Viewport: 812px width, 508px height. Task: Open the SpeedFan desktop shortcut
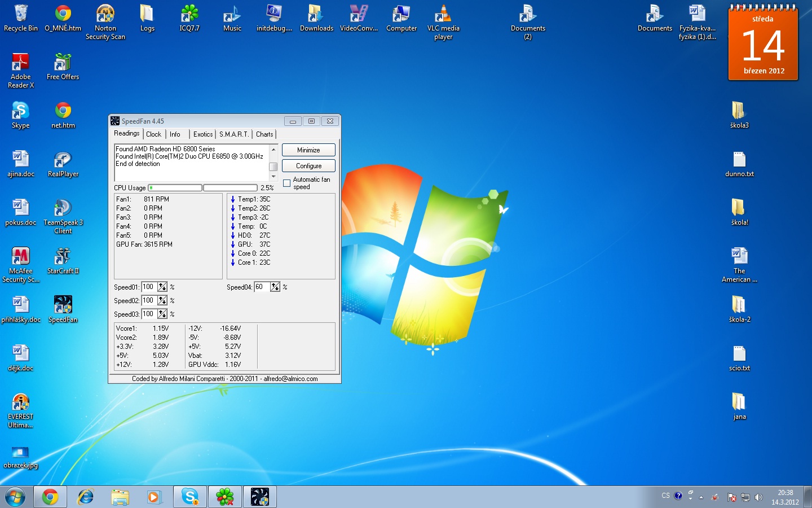click(63, 309)
